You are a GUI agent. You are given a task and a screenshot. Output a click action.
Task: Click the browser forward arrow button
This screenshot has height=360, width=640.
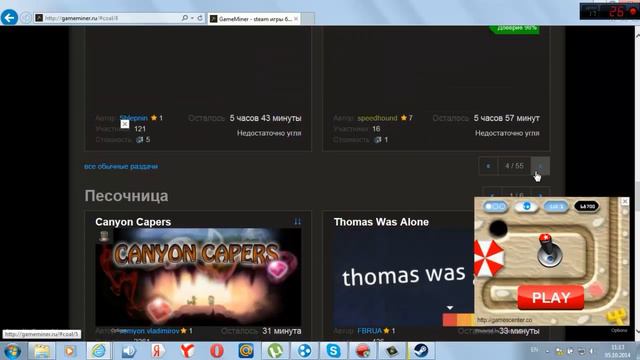pyautogui.click(x=26, y=18)
